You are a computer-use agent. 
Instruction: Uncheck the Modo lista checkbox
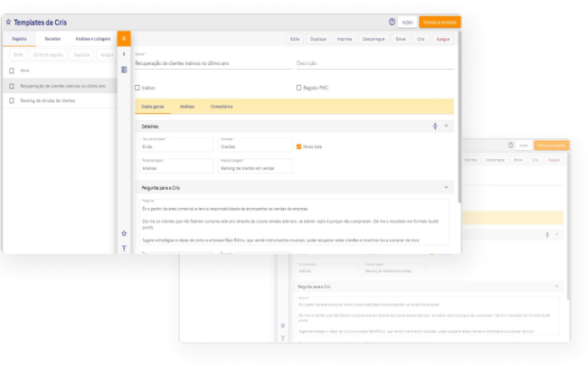point(299,146)
